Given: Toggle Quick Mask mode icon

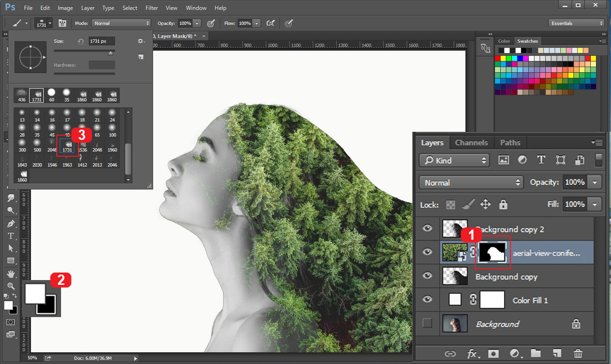Looking at the screenshot, I should pos(10,322).
